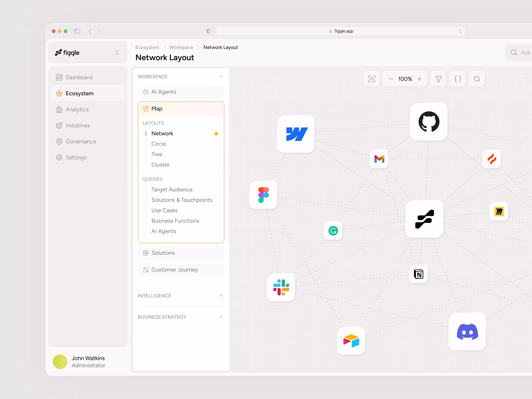
Task: Open the Business Functions query
Action: pyautogui.click(x=175, y=221)
